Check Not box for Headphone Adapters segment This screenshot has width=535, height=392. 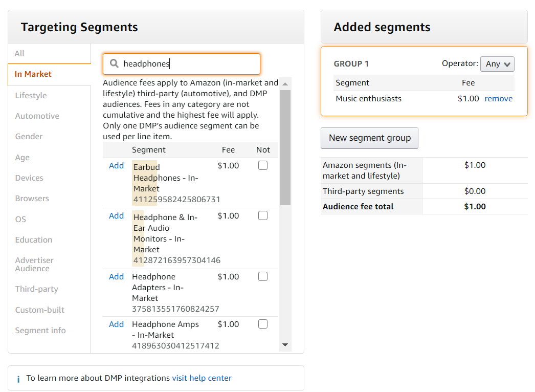coord(263,276)
